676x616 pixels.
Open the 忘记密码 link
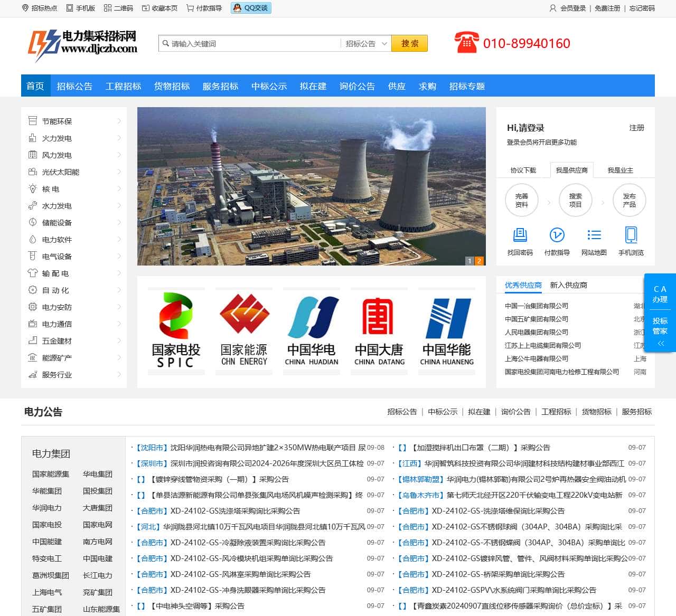coord(642,8)
